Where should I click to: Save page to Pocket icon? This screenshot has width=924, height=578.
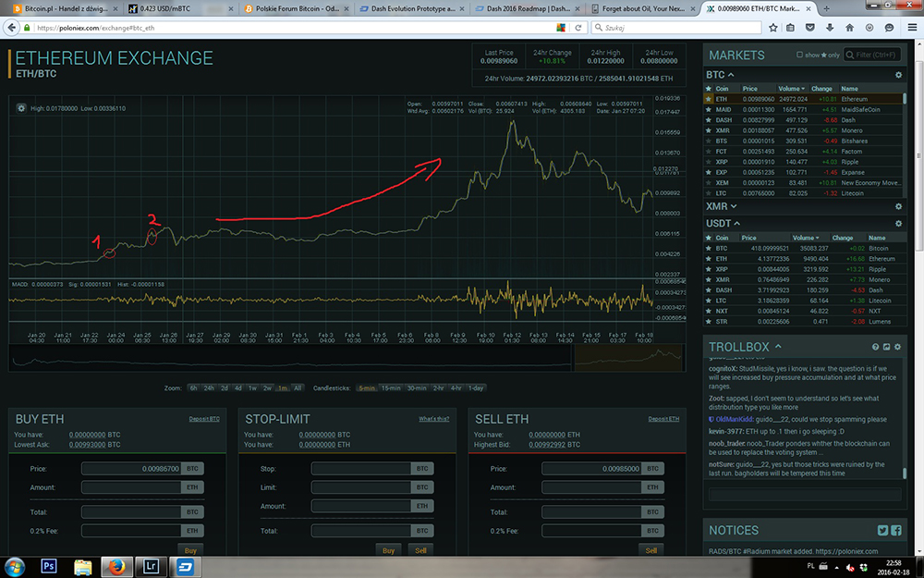click(x=809, y=27)
